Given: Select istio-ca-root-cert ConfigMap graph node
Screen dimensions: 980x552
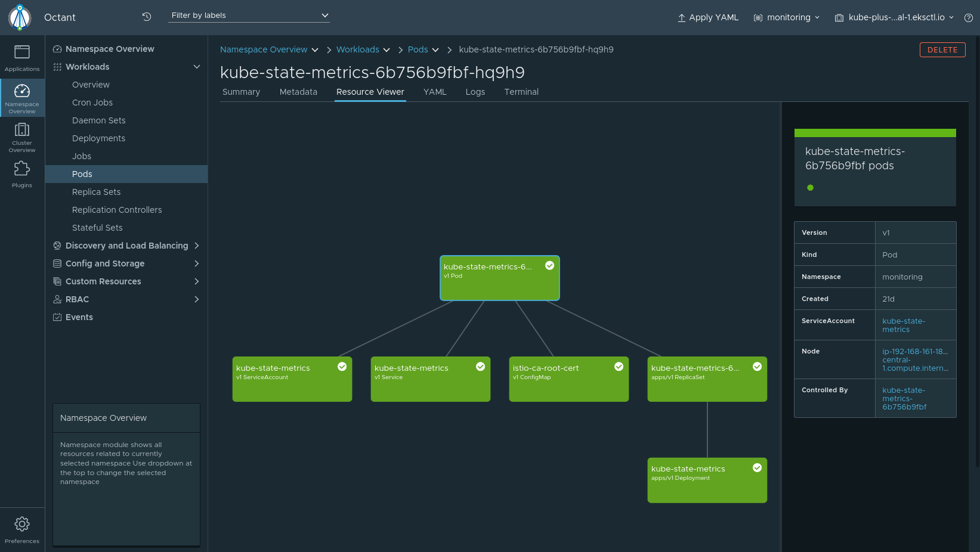Looking at the screenshot, I should [569, 379].
